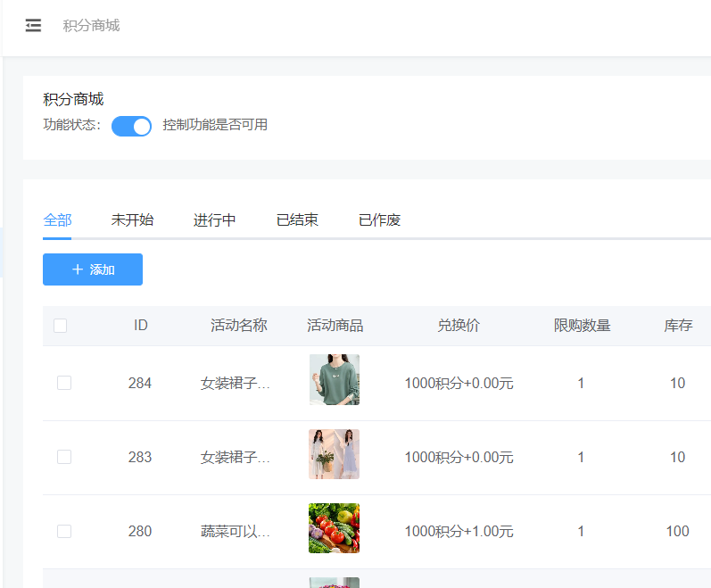Open the vegetables product thumbnail

click(335, 528)
